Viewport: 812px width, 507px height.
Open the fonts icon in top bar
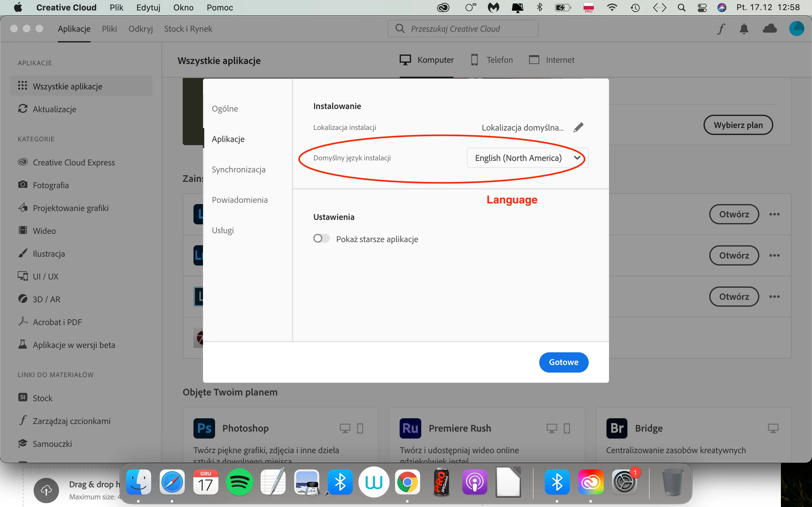click(x=721, y=29)
